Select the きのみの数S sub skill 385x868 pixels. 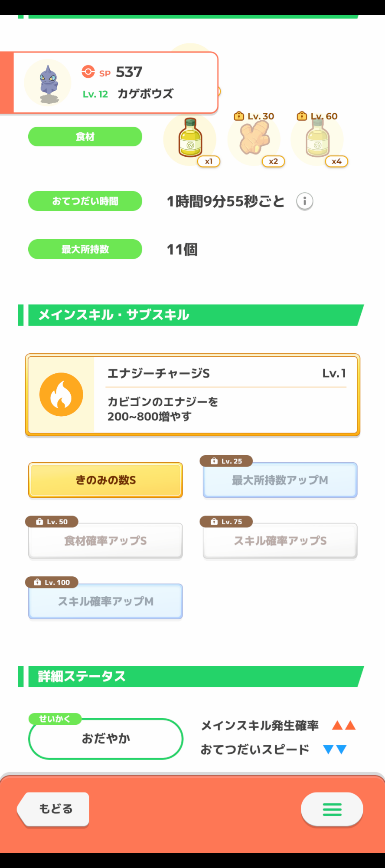(105, 480)
